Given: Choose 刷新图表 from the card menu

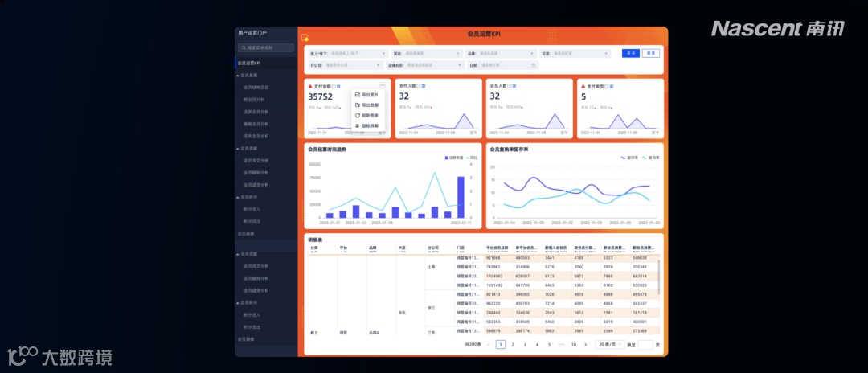Looking at the screenshot, I should pos(367,115).
